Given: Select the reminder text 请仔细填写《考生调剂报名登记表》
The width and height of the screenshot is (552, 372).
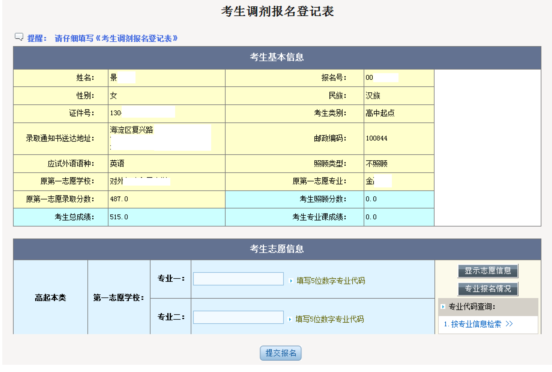Looking at the screenshot, I should pyautogui.click(x=116, y=38).
